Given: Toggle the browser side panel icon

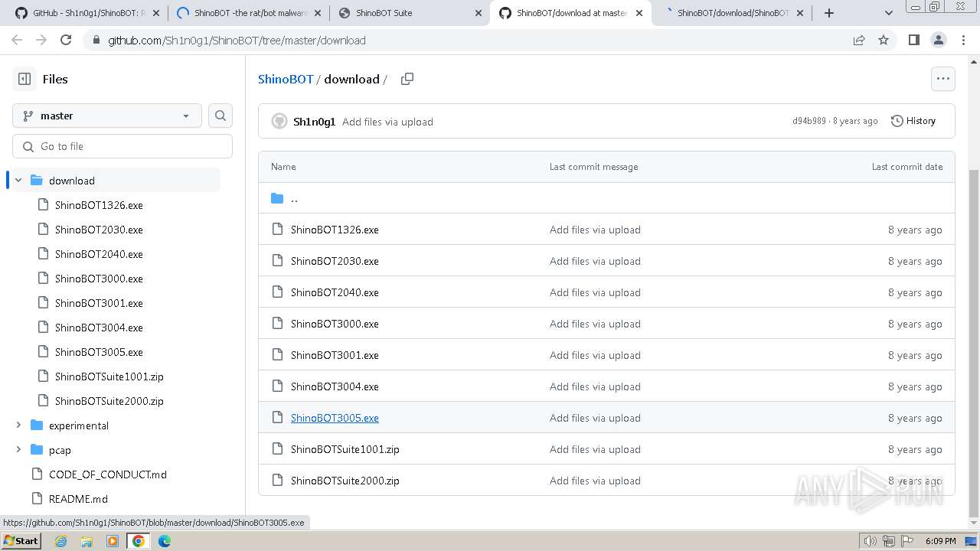Looking at the screenshot, I should (x=913, y=41).
